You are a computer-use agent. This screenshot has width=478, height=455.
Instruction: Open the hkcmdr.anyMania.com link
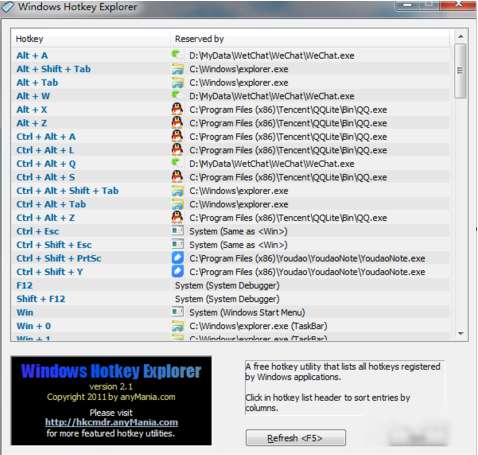[111, 422]
